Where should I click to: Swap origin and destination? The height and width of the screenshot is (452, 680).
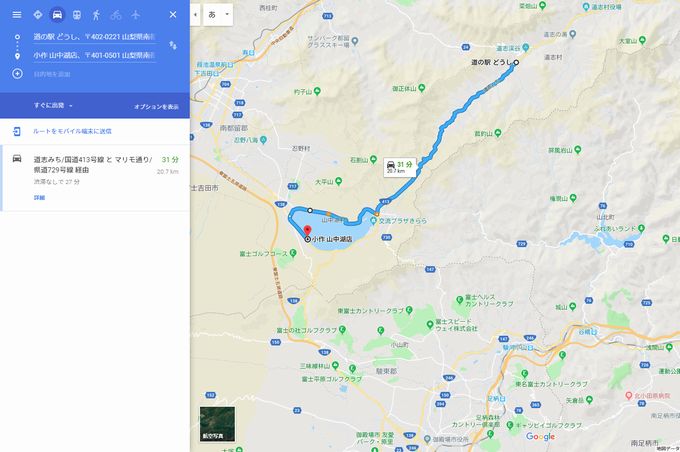coord(173,45)
